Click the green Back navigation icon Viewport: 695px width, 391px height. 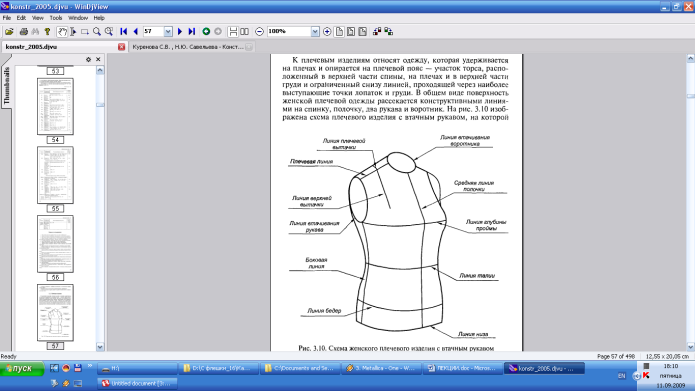pyautogui.click(x=206, y=31)
